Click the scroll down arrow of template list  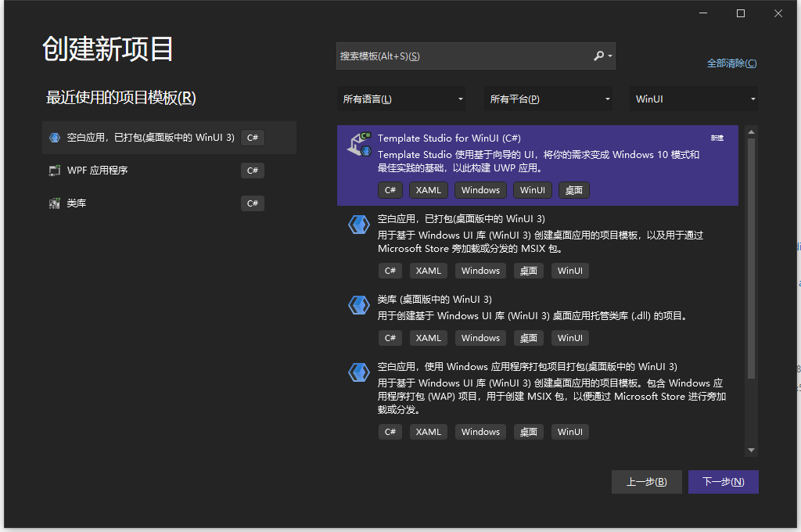click(751, 450)
